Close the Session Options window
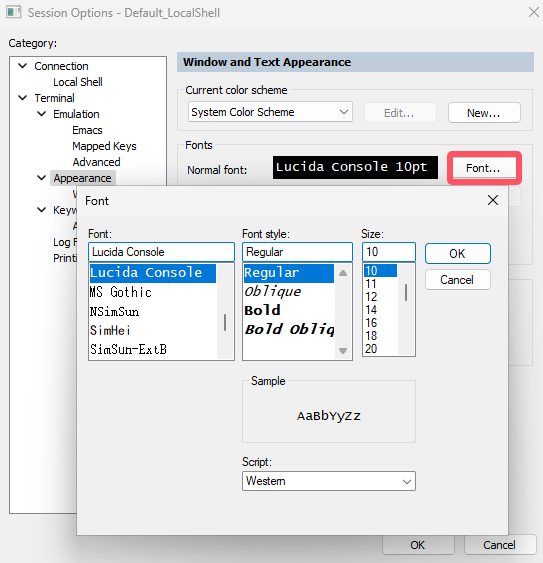543x563 pixels. (534, 12)
